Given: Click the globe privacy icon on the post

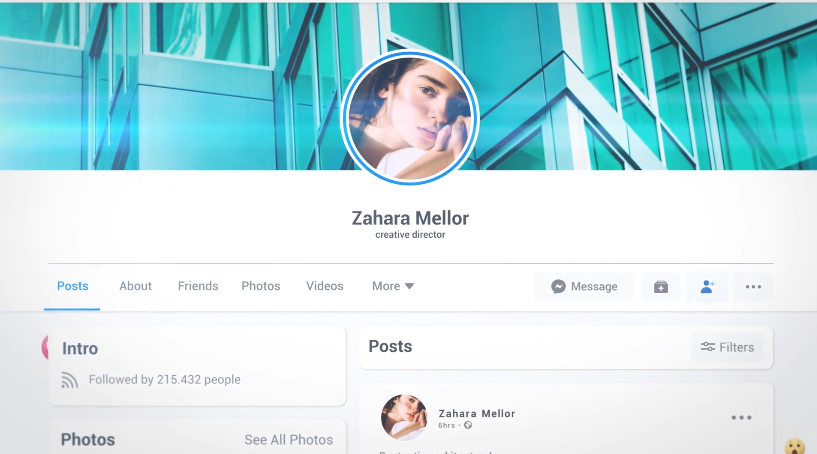Looking at the screenshot, I should [468, 425].
